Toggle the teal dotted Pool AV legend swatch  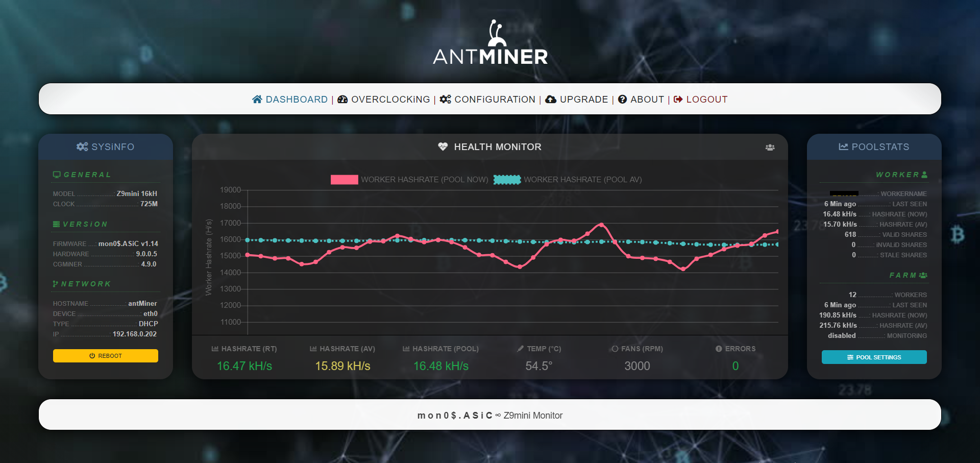point(507,180)
